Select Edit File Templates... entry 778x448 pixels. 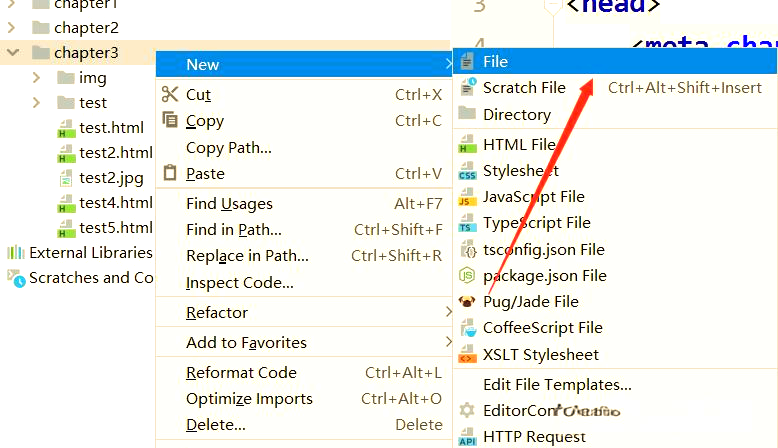point(615,384)
